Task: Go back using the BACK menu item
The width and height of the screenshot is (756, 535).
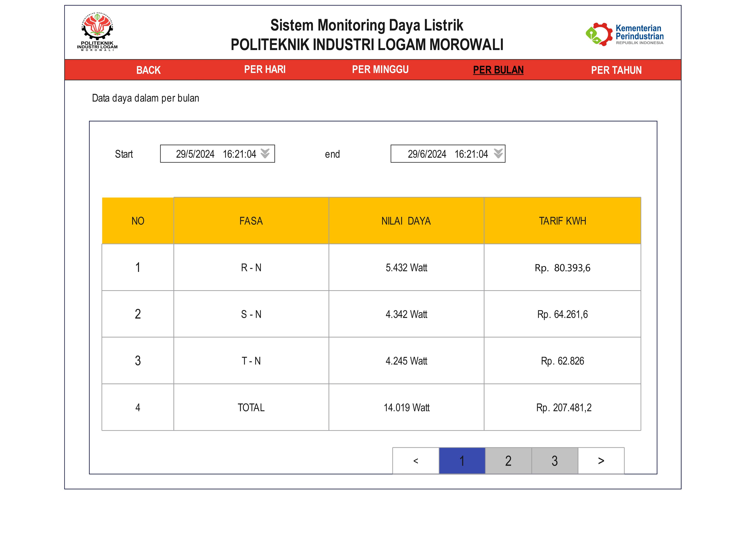Action: (149, 70)
